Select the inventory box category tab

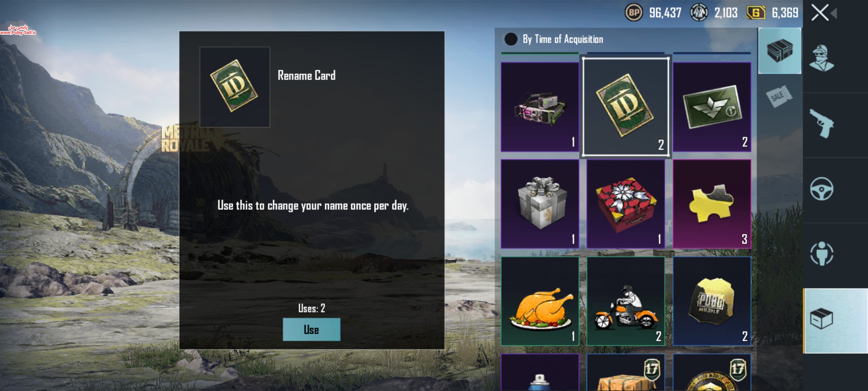pos(835,321)
